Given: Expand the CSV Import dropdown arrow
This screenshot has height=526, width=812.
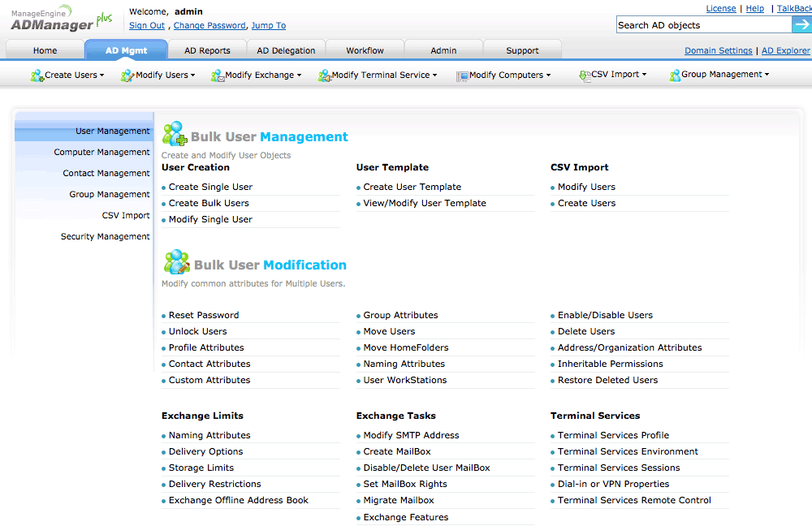Looking at the screenshot, I should [644, 75].
